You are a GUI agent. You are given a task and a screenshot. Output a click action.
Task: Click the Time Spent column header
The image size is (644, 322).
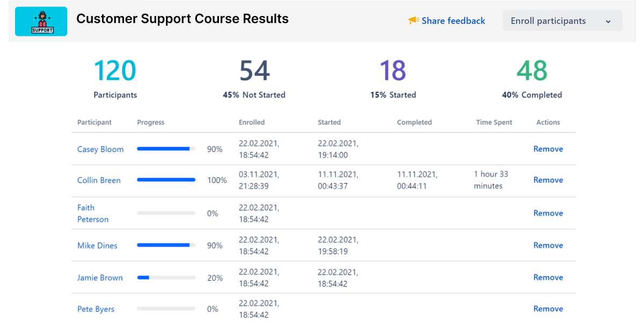[494, 122]
